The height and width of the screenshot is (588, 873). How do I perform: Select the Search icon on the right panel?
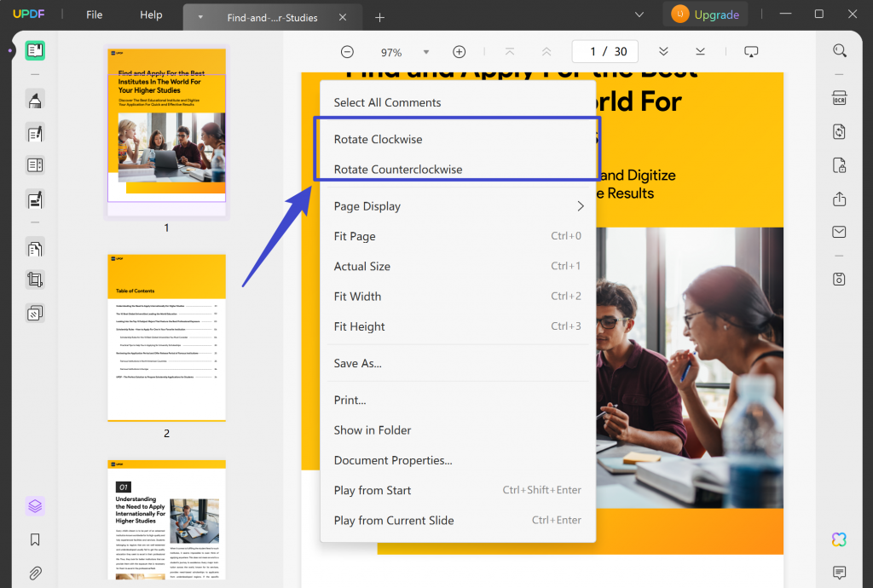pos(840,50)
